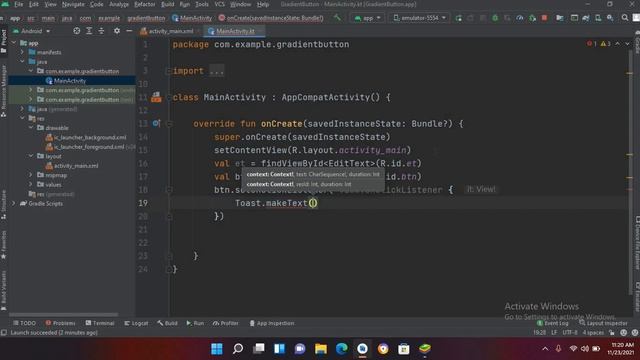Open Microsoft Edge from taskbar
640x360 pixels.
(x=342, y=349)
